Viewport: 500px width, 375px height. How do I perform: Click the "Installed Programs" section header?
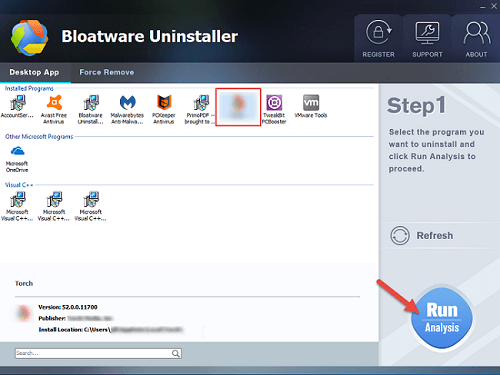[x=29, y=88]
